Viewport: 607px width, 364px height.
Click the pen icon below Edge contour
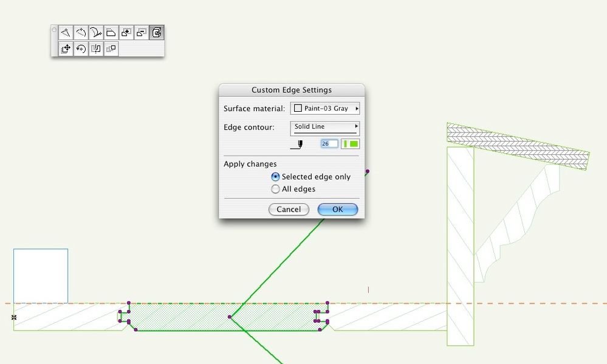point(297,145)
